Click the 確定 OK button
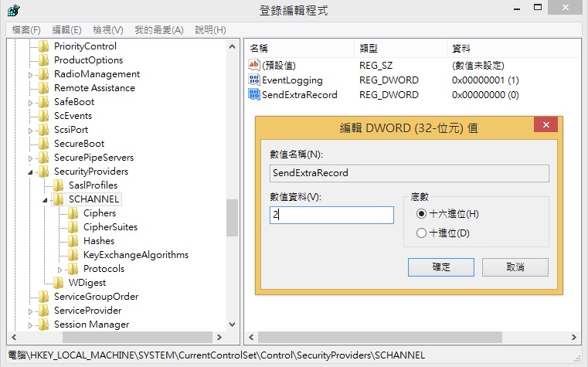 pos(440,267)
